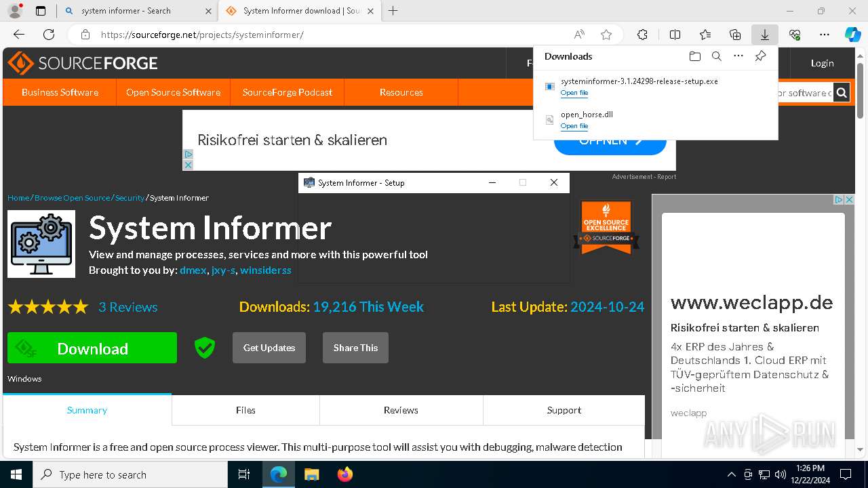The height and width of the screenshot is (488, 868).
Task: Open File Explorer from the taskbar
Action: (x=311, y=474)
